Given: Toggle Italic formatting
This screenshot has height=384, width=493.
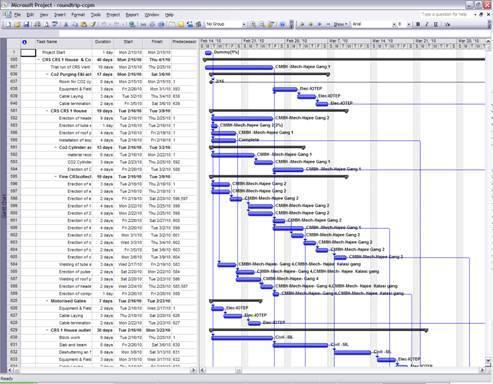Looking at the screenshot, I should click(x=427, y=24).
